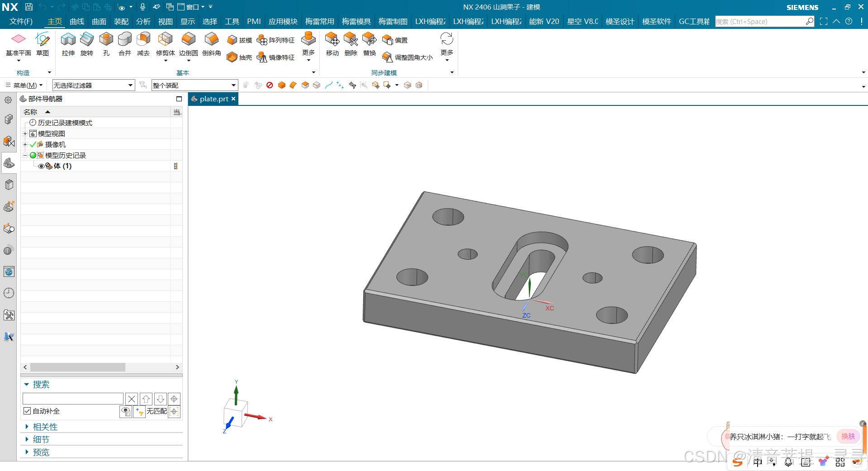
Task: Click the 换肤 button in IME popup
Action: pos(848,436)
